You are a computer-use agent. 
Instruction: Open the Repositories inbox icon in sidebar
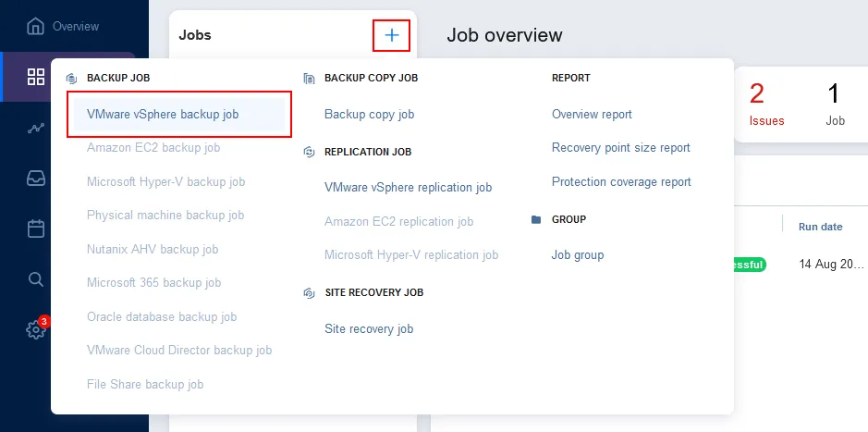(36, 179)
